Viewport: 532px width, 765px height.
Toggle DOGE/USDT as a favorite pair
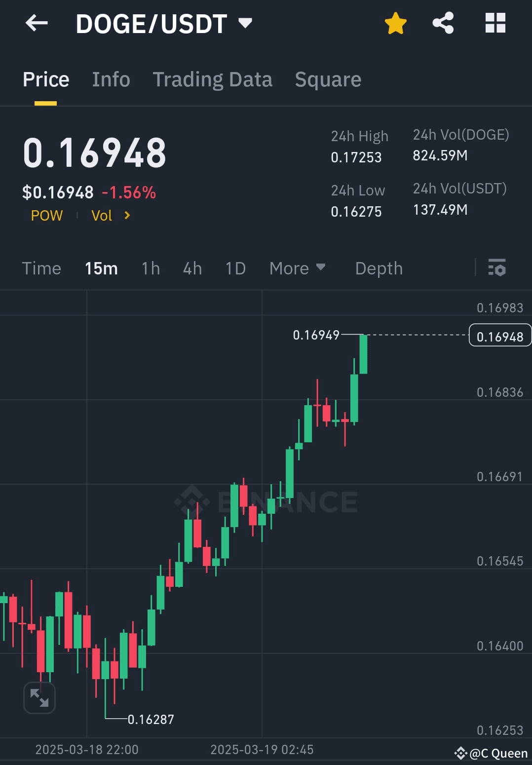[396, 23]
